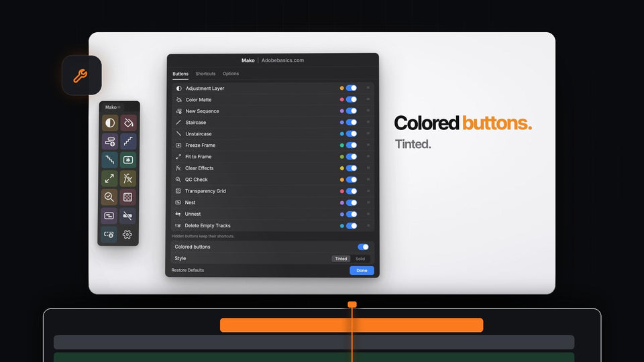Screen dimensions: 644x362
Task: Click Restore Defaults
Action: [x=188, y=270]
